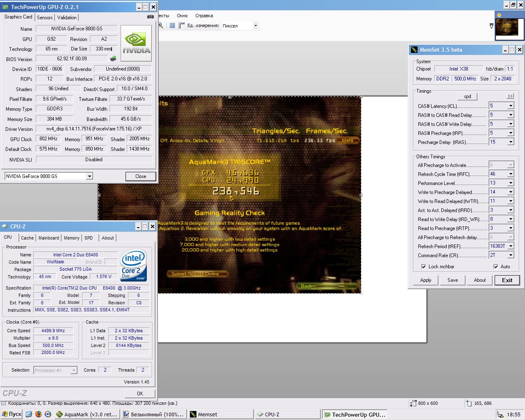Viewport: 525px width, 420px height.
Task: Open the GPU selection dropdown in GPU-Z
Action: tap(89, 176)
